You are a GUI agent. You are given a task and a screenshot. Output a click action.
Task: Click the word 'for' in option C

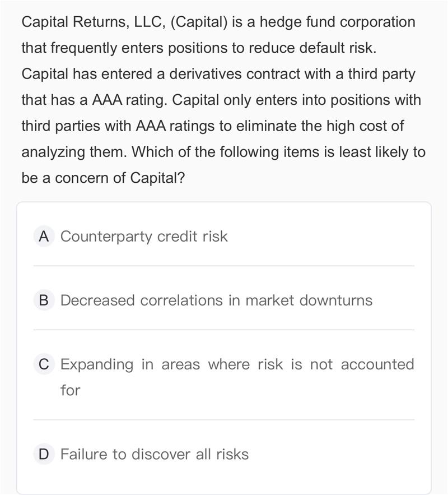point(71,390)
